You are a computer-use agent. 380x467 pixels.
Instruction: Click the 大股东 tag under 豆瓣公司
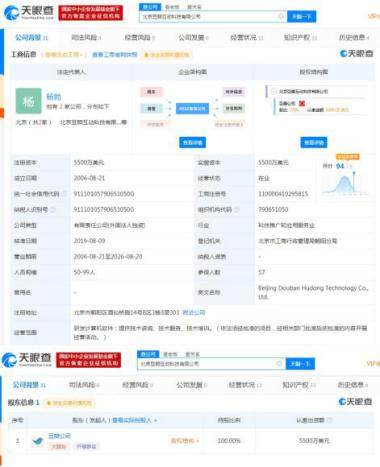[58, 447]
